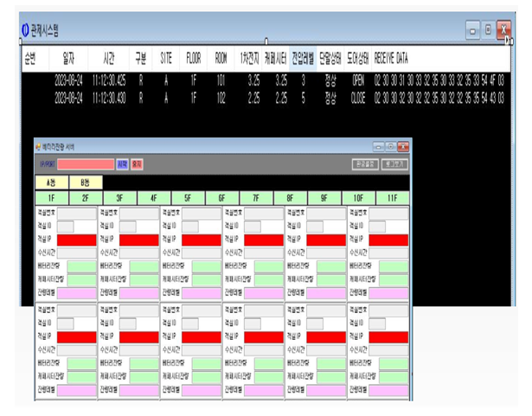Viewport: 532px width, 416px height.
Task: Click the red 중지 stop button
Action: tap(137, 164)
